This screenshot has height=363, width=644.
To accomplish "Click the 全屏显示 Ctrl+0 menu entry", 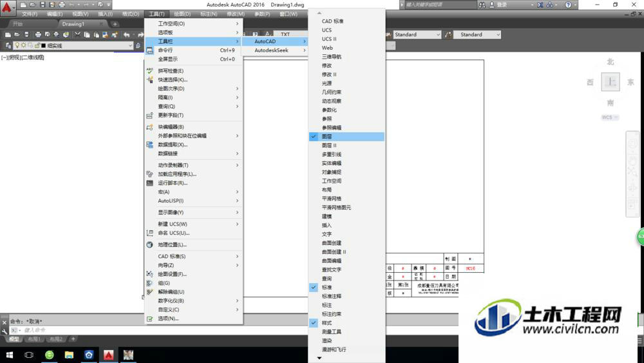I will (x=194, y=59).
